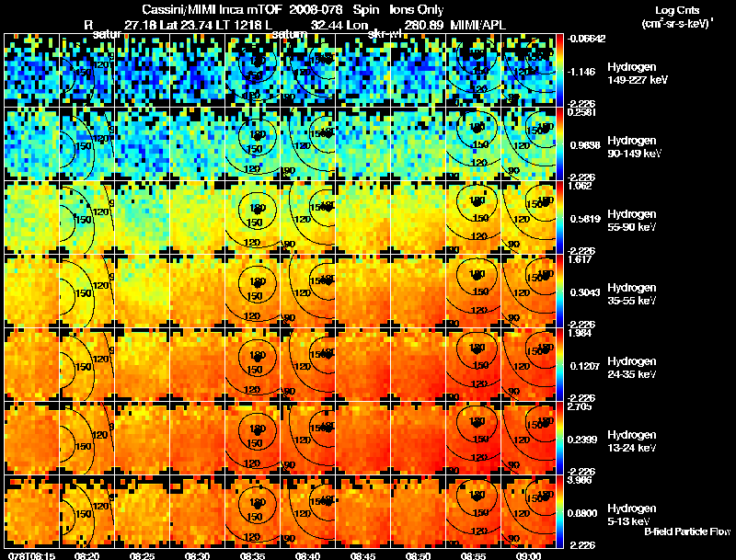Click the Hydrogen 90-149 keV row label
736x560 pixels.
[635, 147]
